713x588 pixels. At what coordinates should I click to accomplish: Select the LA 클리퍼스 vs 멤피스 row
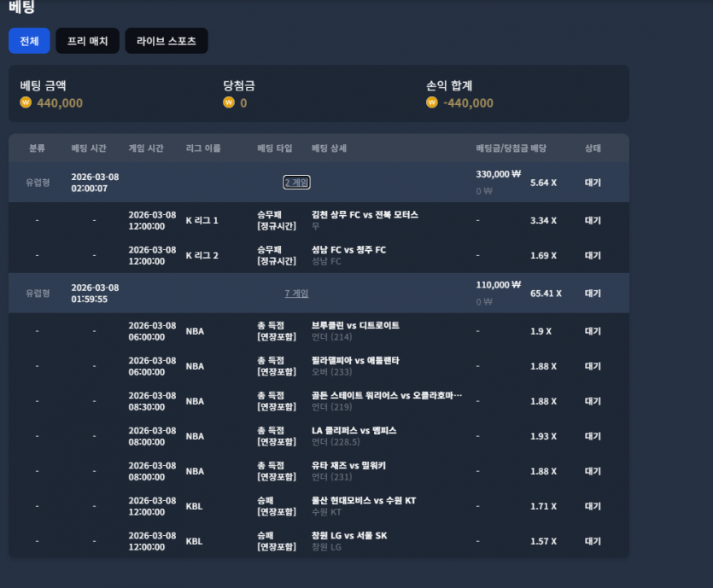[x=319, y=436]
